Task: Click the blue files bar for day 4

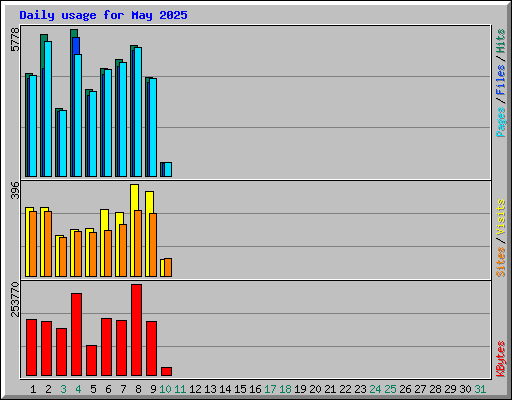Action: pyautogui.click(x=76, y=46)
